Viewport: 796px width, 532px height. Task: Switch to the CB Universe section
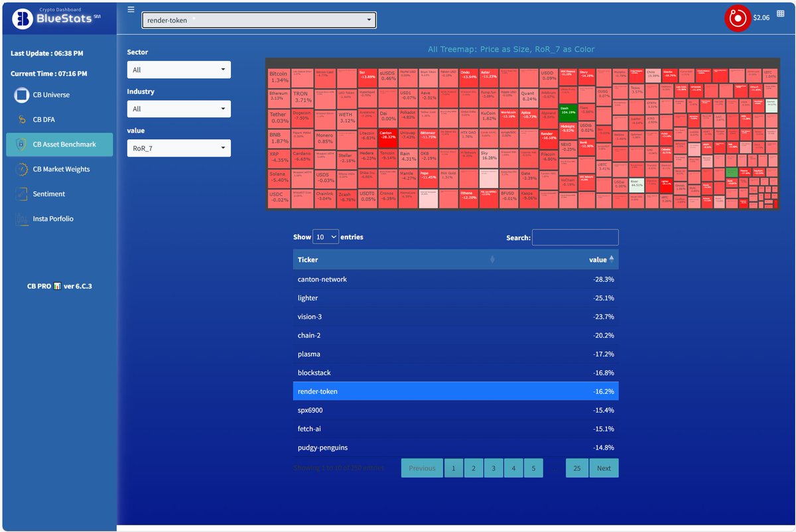(52, 95)
